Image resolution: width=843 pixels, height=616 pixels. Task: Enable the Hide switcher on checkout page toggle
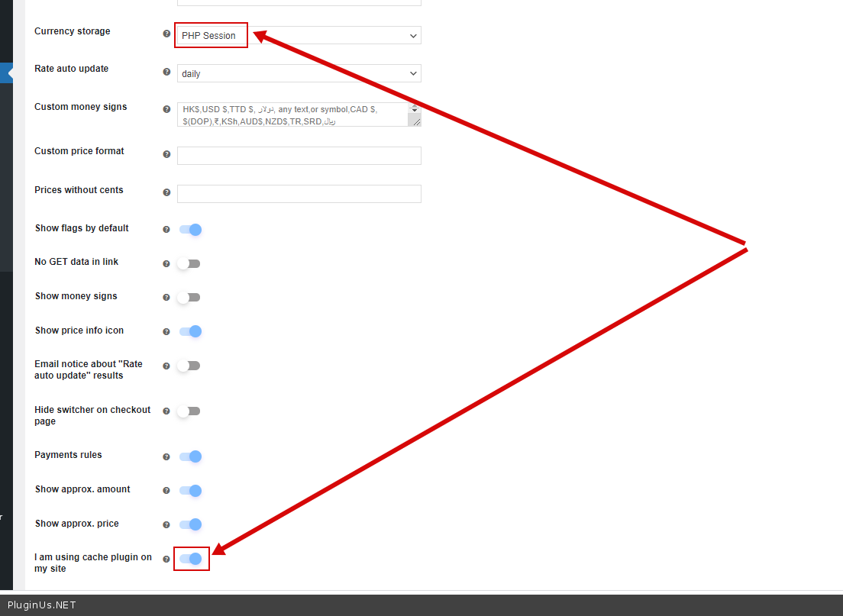click(x=189, y=411)
